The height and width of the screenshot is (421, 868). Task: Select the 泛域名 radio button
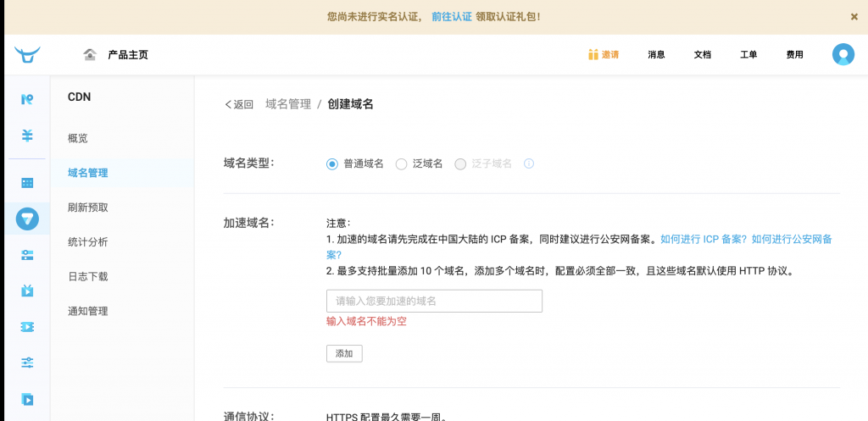(x=401, y=163)
